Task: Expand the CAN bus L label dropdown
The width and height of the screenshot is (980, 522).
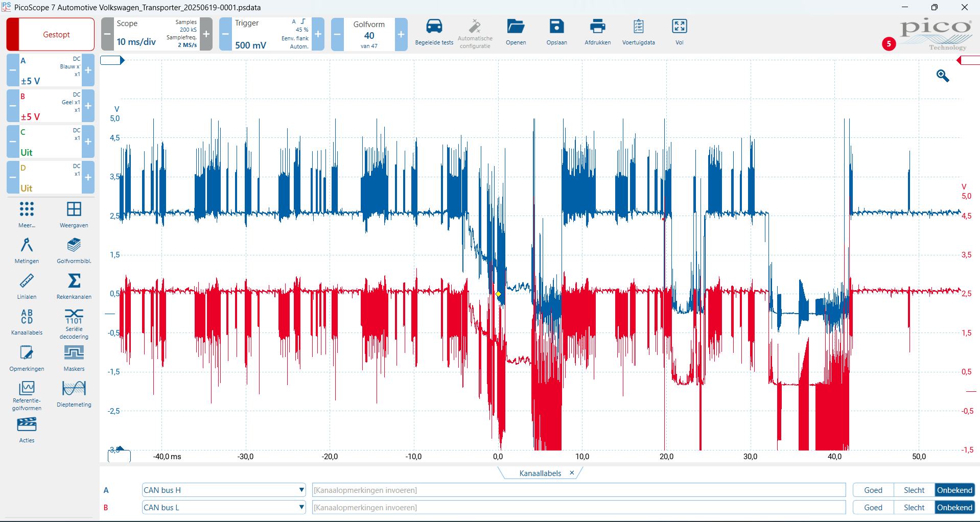Action: click(x=301, y=508)
